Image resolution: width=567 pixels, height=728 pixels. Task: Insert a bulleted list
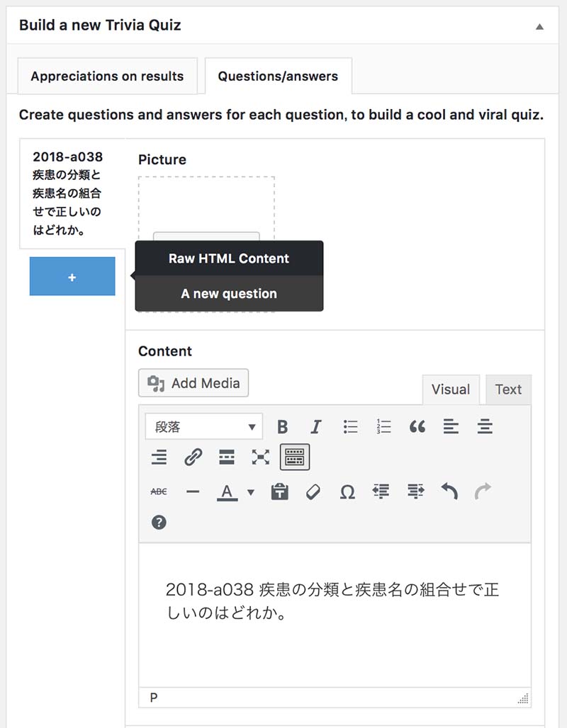(350, 427)
